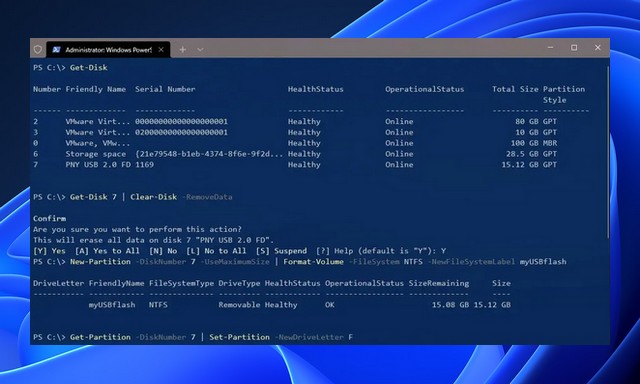Click '15.12 GB' in the Get-Disk table
The width and height of the screenshot is (640, 384).
(520, 164)
